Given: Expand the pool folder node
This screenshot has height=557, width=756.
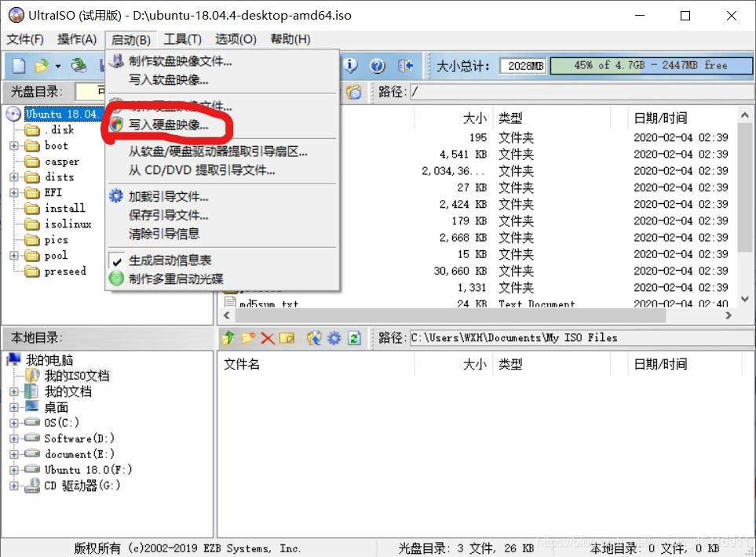Looking at the screenshot, I should click(14, 256).
